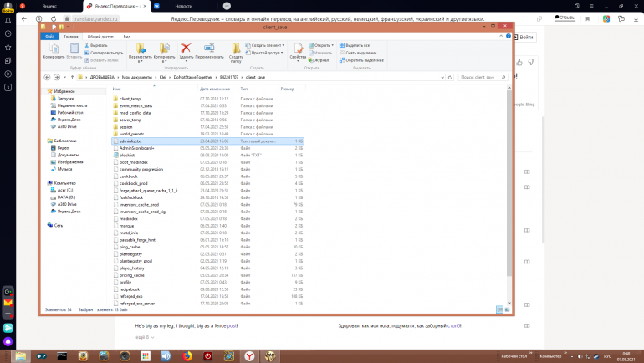644x363 pixels.
Task: Select Acer (C:) drive in navigation pane
Action: point(62,190)
